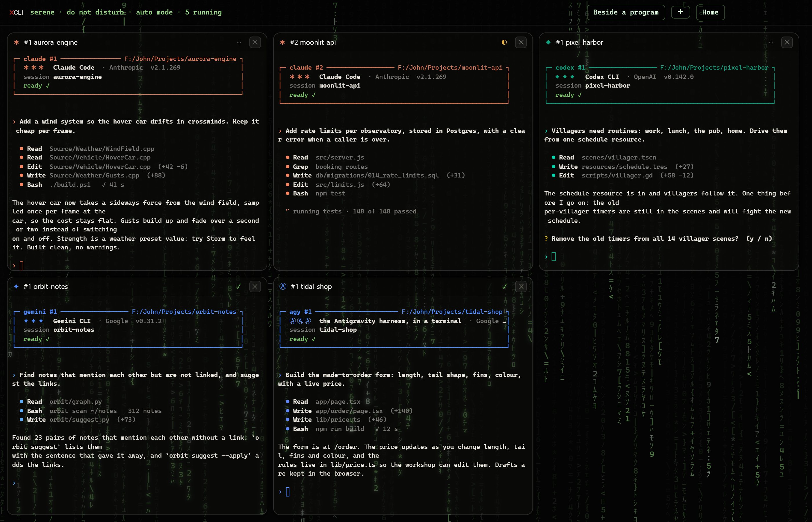Focus the orbit-notes prompt input
This screenshot has height=522, width=812.
(135, 483)
